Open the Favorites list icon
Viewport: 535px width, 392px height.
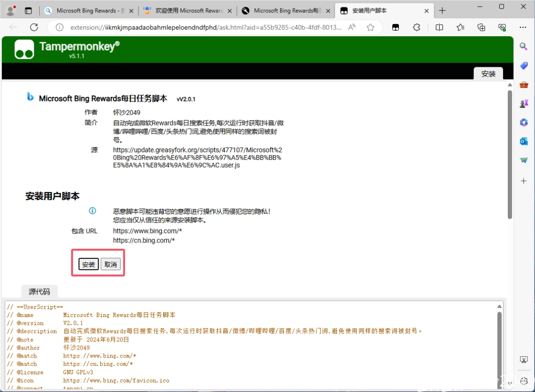coord(461,27)
